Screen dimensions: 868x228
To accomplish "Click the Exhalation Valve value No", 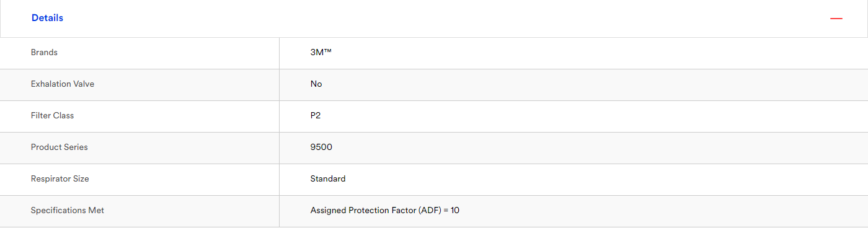I will pos(316,84).
